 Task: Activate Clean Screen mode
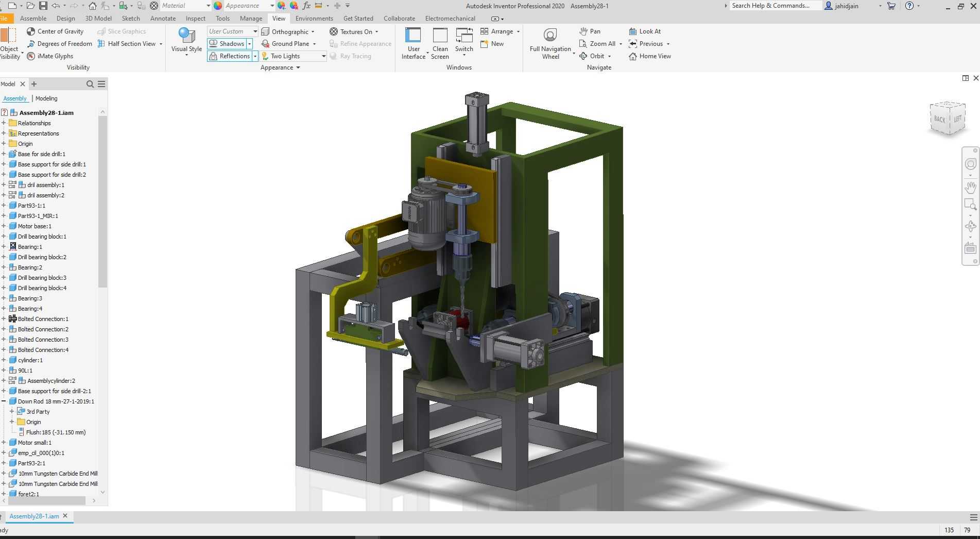[x=440, y=44]
